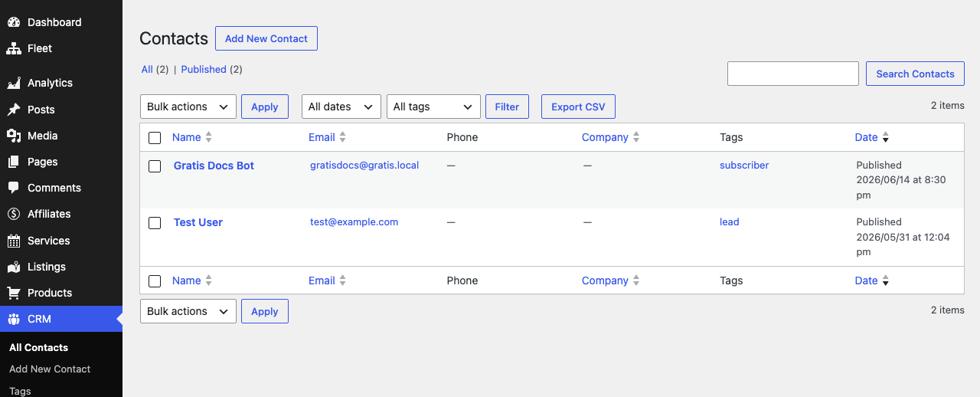Click the published date of Gratis Docs Bot
Image resolution: width=980 pixels, height=397 pixels.
click(x=901, y=180)
